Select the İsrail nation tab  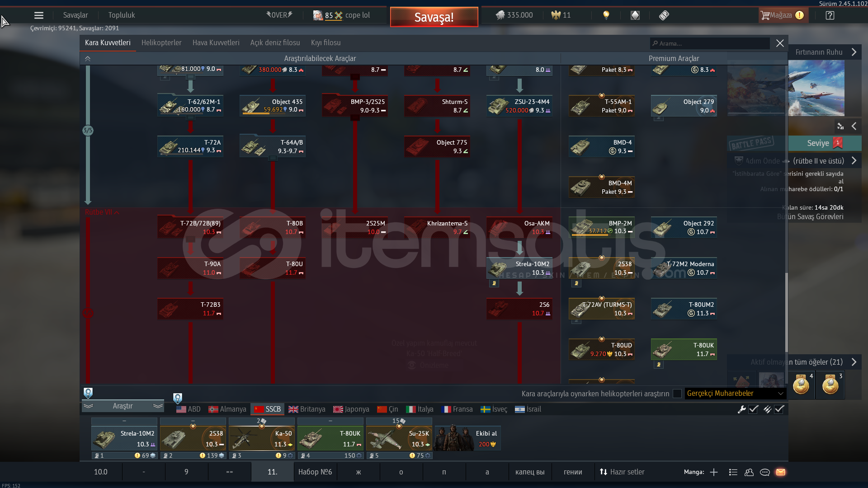click(x=528, y=409)
